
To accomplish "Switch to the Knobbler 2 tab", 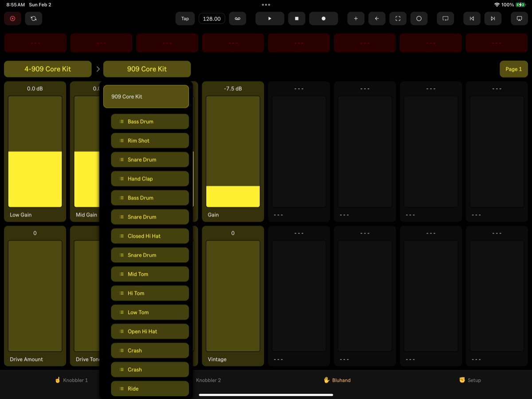I will click(x=208, y=380).
